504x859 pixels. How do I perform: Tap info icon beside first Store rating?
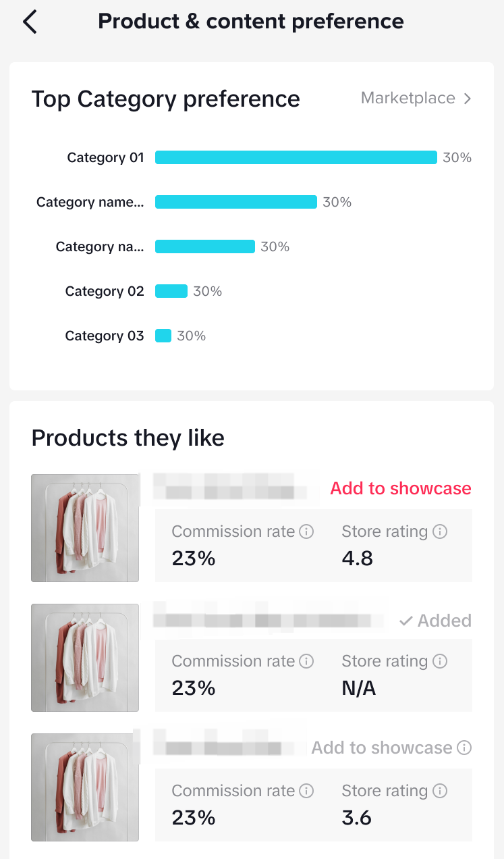click(x=440, y=531)
